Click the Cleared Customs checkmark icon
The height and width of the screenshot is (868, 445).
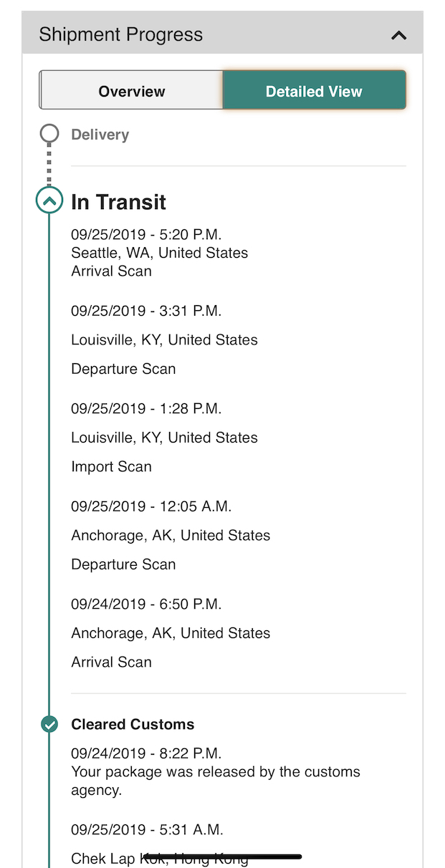(x=49, y=724)
